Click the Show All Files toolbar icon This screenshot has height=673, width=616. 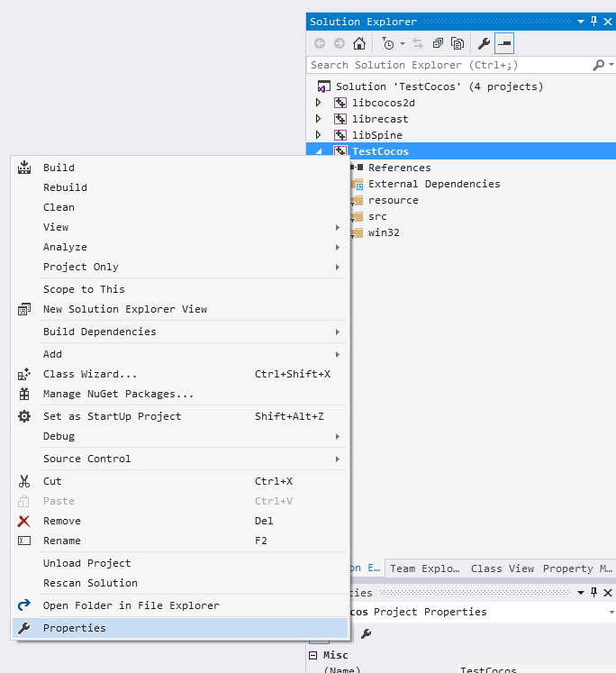click(457, 43)
